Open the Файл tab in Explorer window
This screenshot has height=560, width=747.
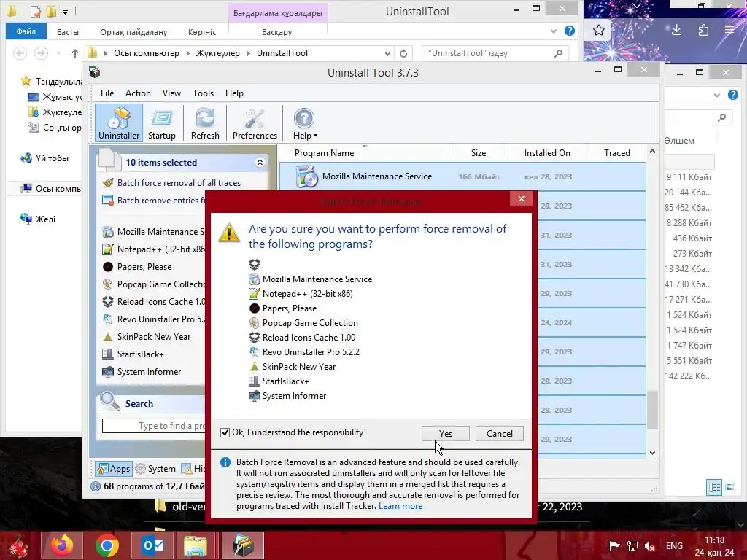26,31
